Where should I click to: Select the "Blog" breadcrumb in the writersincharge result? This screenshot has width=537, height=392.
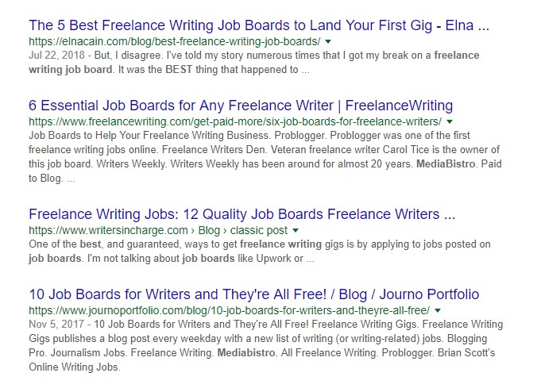(209, 231)
